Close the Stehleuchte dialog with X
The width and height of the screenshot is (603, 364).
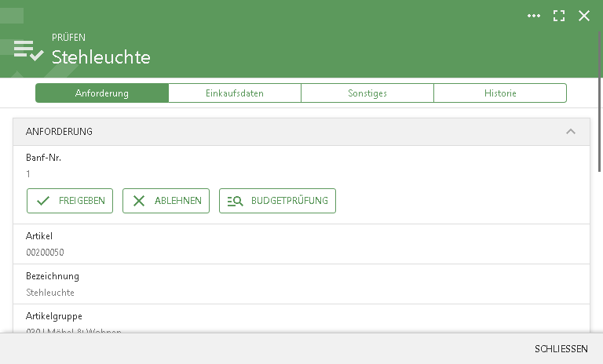(584, 16)
